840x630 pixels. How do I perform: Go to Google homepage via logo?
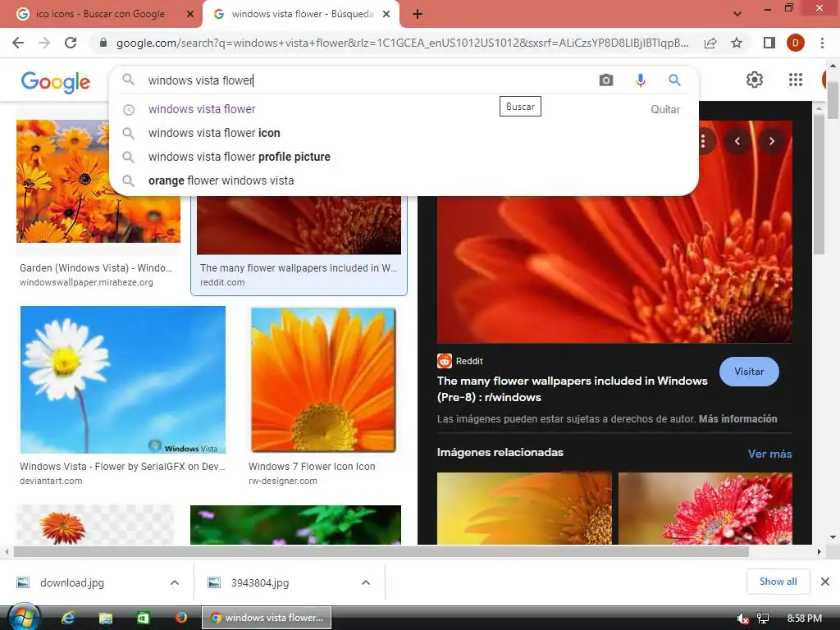[56, 82]
